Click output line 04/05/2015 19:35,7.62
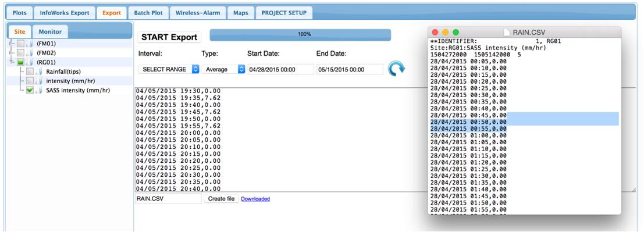The width and height of the screenshot is (644, 232). [178, 98]
